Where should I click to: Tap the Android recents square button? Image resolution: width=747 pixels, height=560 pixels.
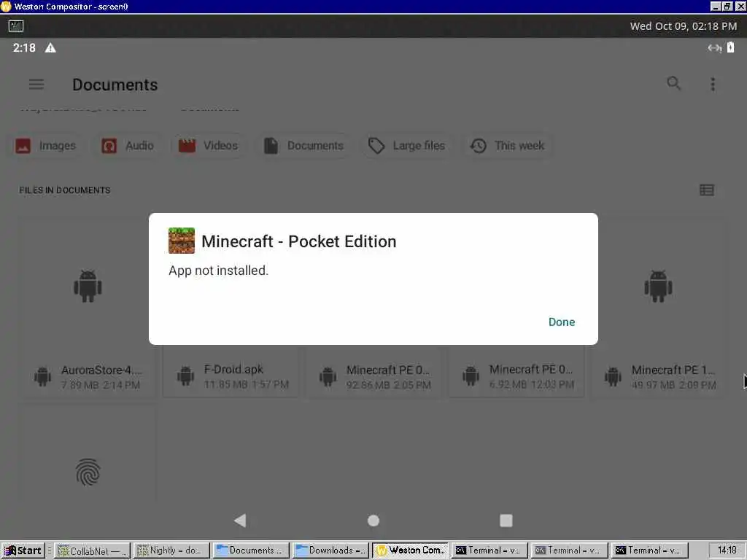coord(506,521)
